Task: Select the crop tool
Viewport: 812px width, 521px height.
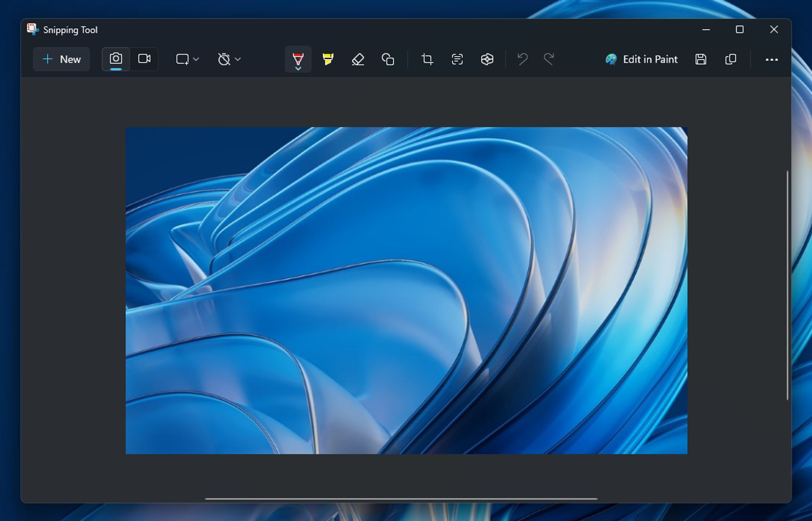Action: [426, 59]
